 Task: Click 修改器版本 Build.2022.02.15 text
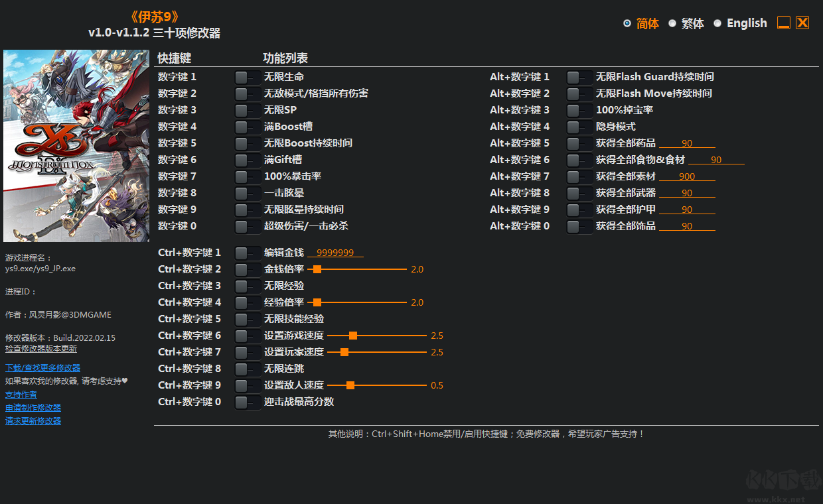point(60,338)
